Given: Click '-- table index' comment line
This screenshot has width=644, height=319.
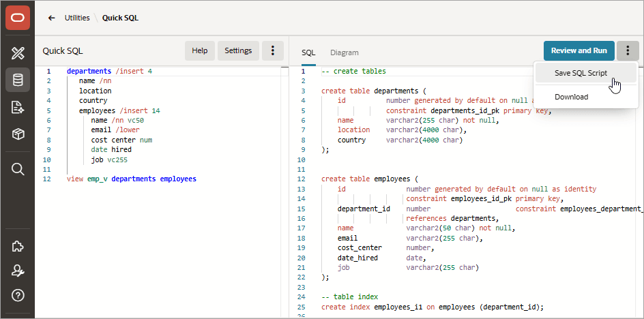Looking at the screenshot, I should [349, 297].
